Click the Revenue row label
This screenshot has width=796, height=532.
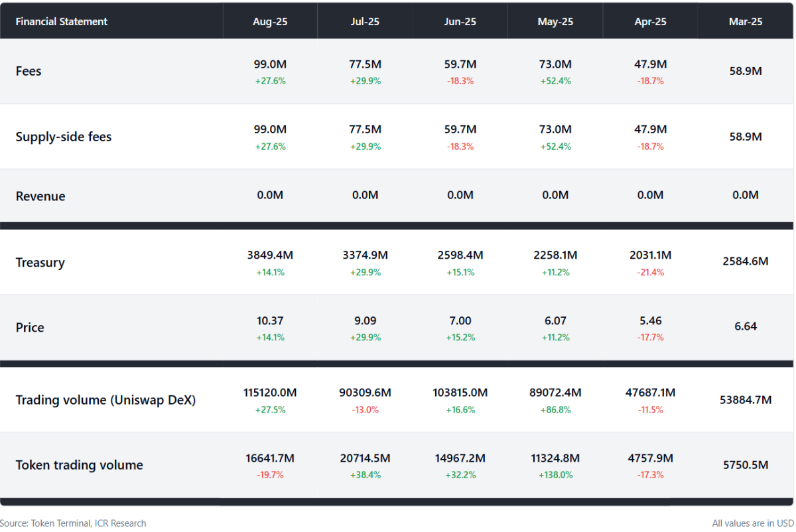[x=40, y=196]
